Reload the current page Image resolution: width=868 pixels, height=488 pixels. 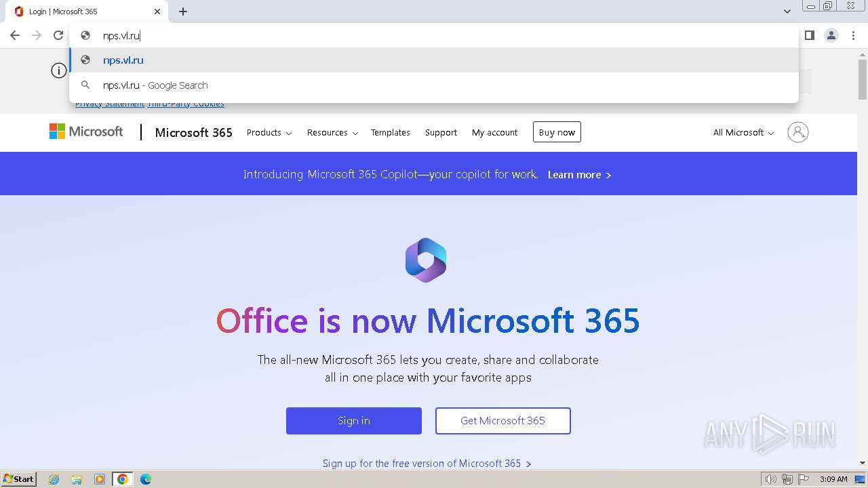click(x=58, y=35)
